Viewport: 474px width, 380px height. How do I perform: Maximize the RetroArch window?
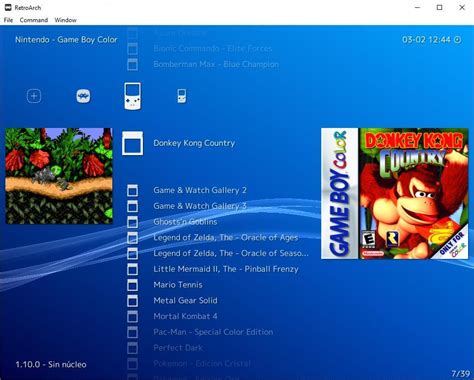coord(440,7)
